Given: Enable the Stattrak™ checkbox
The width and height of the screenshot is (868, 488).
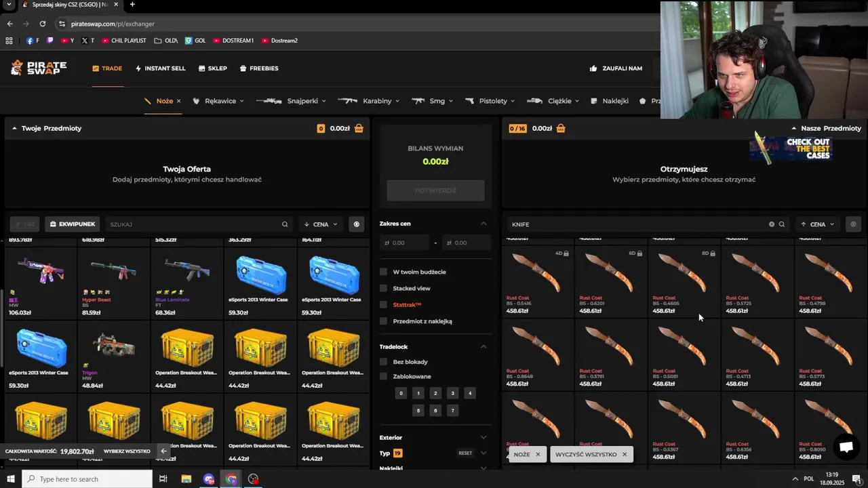Looking at the screenshot, I should [383, 305].
